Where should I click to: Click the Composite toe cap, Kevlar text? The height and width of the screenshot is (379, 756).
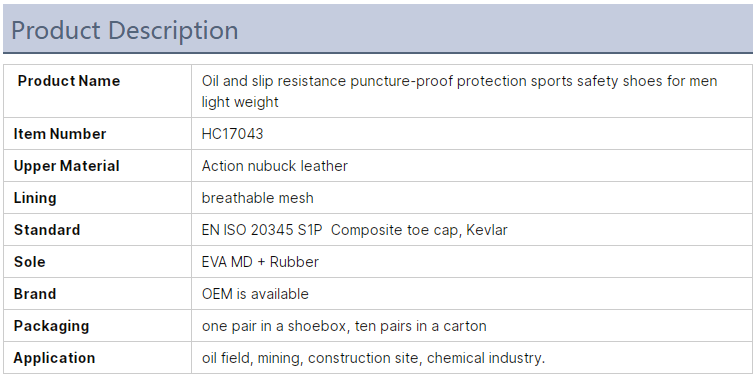pos(419,230)
